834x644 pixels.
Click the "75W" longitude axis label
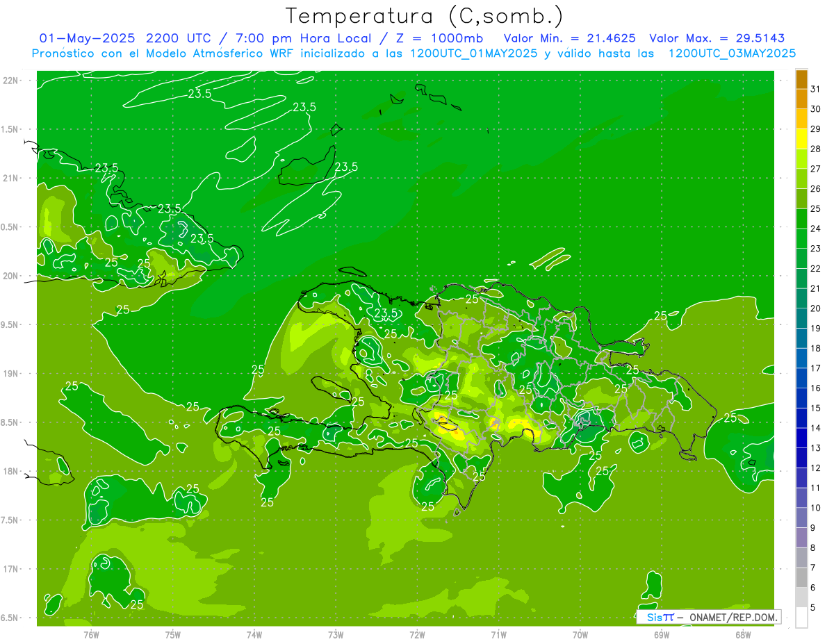pos(173,635)
